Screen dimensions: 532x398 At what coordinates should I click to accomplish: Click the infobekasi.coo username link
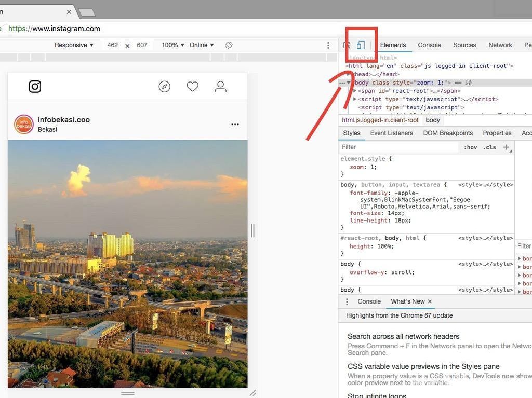click(64, 120)
